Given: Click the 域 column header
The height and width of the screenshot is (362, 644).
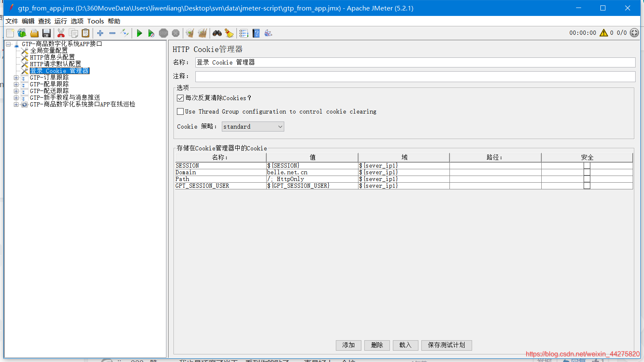Looking at the screenshot, I should 404,157.
